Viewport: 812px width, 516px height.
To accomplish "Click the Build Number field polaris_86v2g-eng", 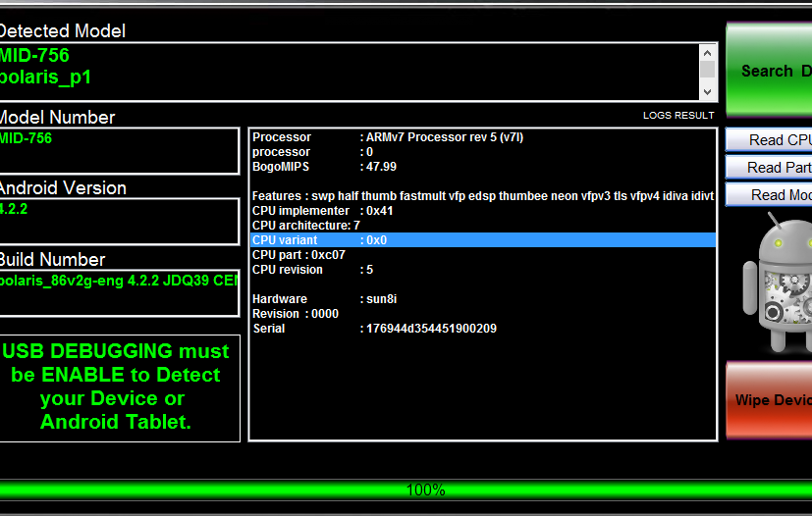I will click(x=119, y=292).
